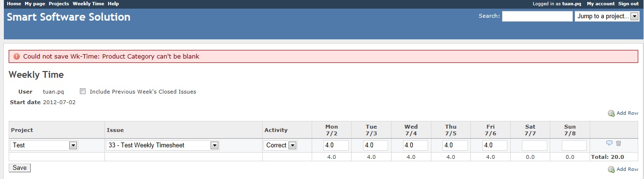The height and width of the screenshot is (179, 644).
Task: Enable Include Previous Week's Closed Issues checkbox
Action: pyautogui.click(x=83, y=91)
